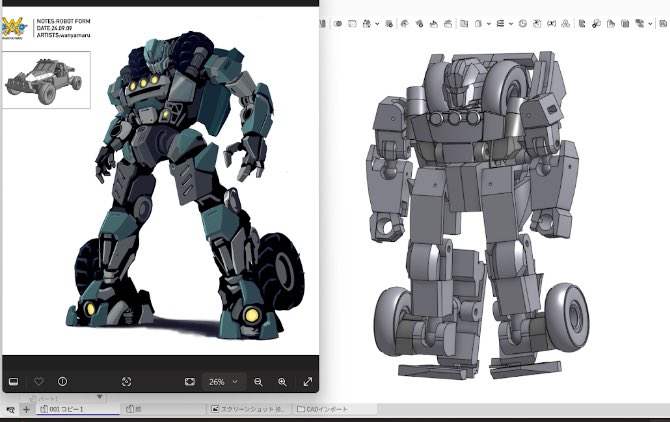Image resolution: width=670 pixels, height=422 pixels.
Task: Open the スクリーンショット image tab
Action: click(x=248, y=409)
